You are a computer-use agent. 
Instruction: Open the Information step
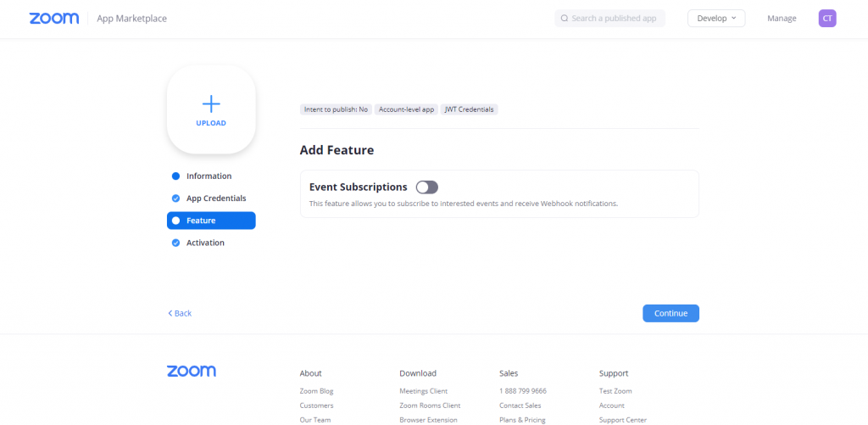209,176
